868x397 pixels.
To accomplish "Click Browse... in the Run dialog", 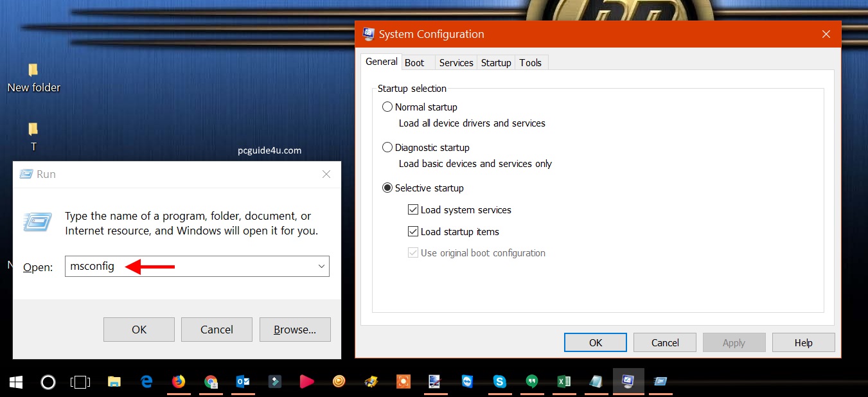I will tap(295, 330).
